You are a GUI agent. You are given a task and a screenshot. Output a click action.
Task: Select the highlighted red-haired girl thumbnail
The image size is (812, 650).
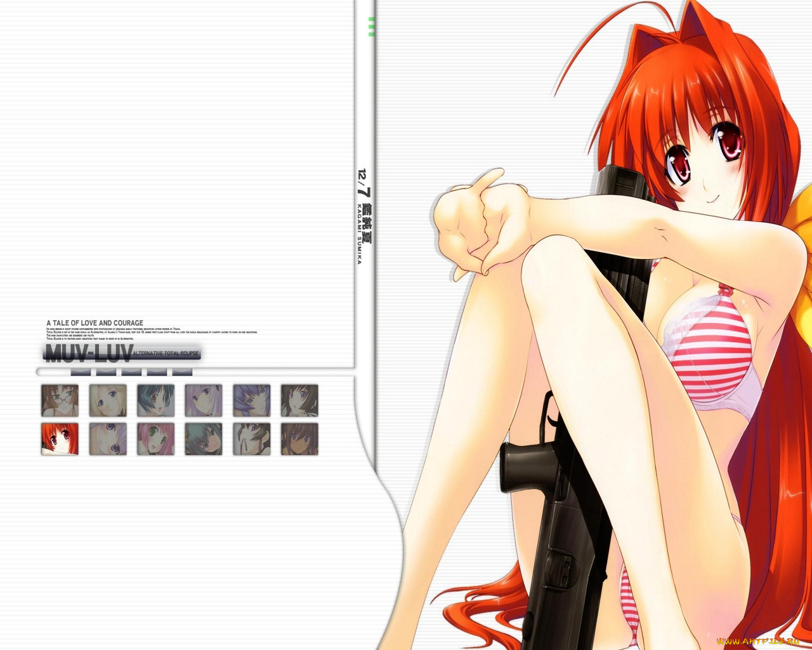[60, 439]
